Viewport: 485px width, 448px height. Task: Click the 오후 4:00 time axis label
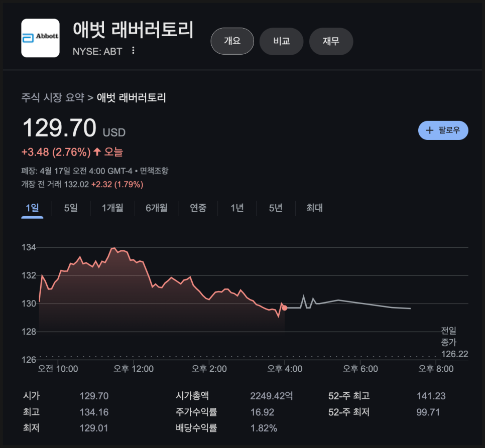(285, 369)
